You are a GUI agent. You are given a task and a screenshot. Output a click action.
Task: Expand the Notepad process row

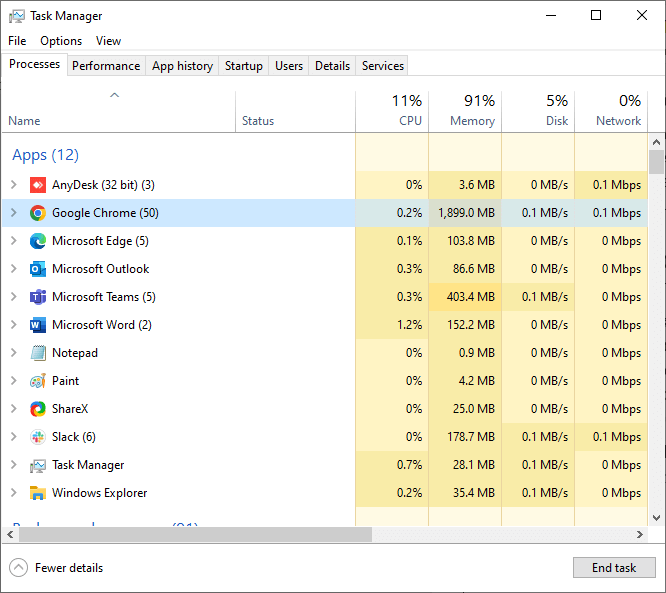(14, 353)
